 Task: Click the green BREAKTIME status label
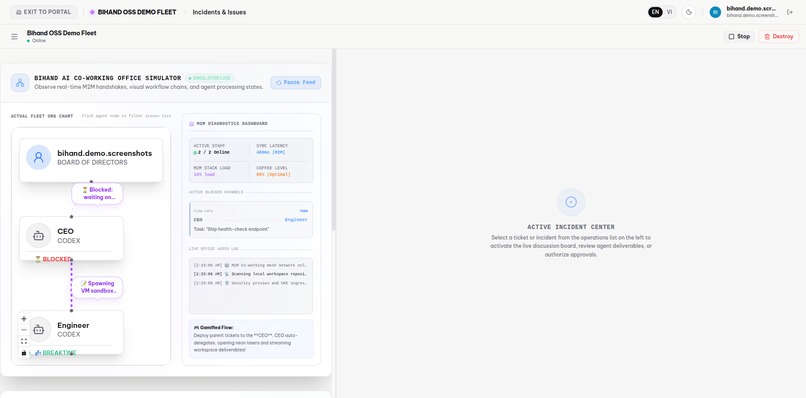tap(56, 353)
